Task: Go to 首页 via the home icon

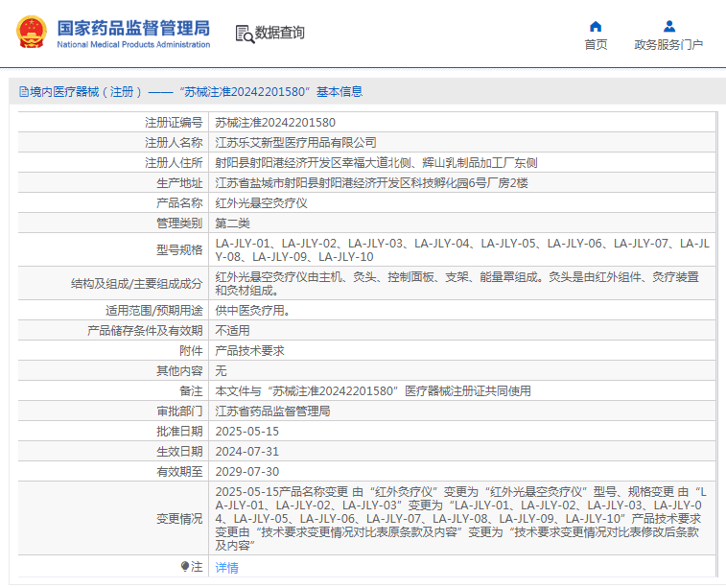Action: (596, 26)
